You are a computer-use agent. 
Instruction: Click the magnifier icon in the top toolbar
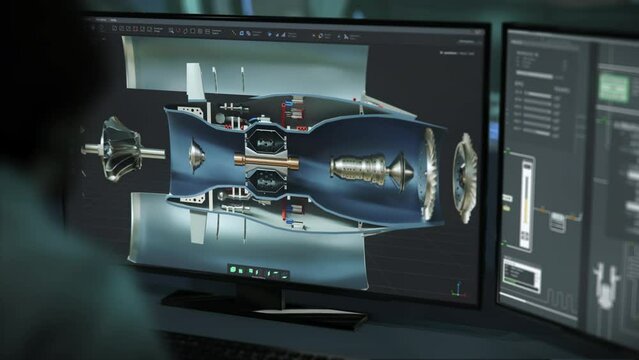[x=171, y=31]
